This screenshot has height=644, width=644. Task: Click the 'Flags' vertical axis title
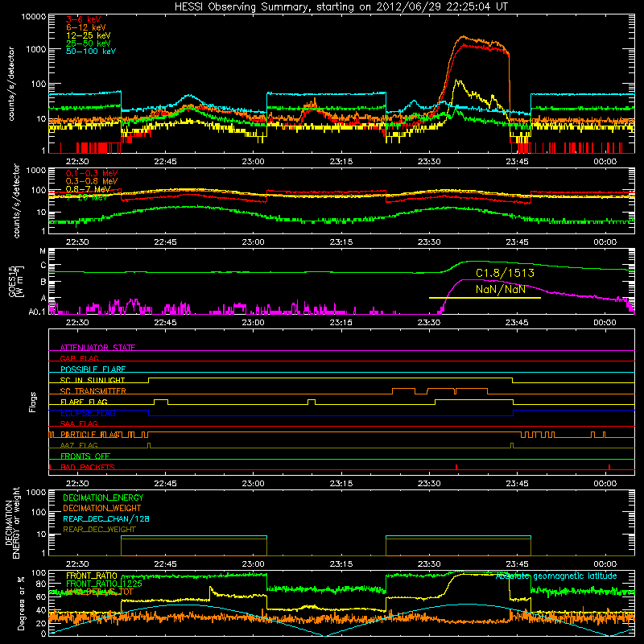33,402
